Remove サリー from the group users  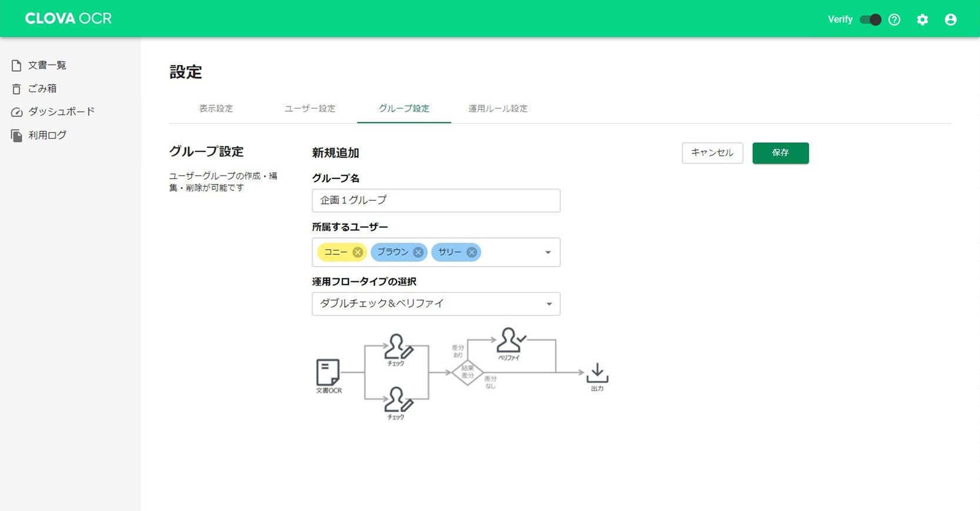coord(471,252)
